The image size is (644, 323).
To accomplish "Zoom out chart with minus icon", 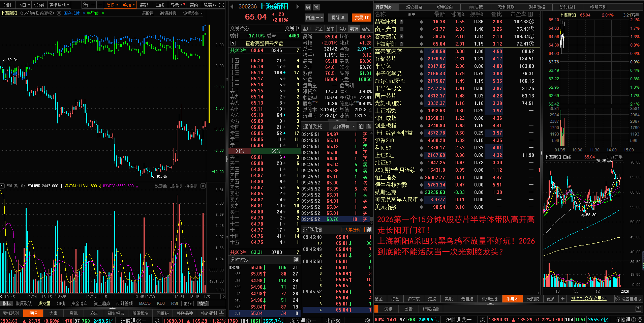I will tap(100, 5).
